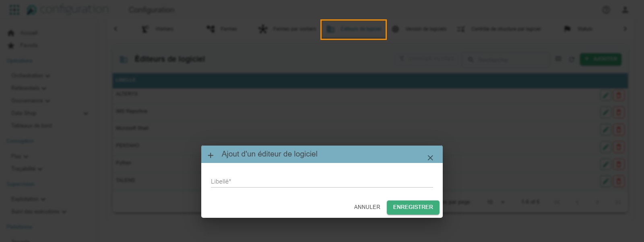This screenshot has height=242, width=644.
Task: Expand the Gouvernance menu
Action: tap(31, 101)
